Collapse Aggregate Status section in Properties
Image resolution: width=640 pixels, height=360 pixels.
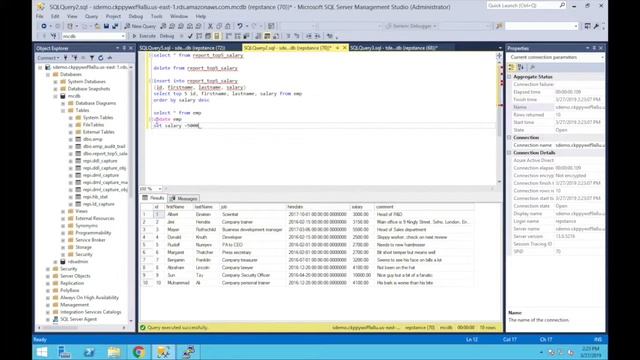510,77
